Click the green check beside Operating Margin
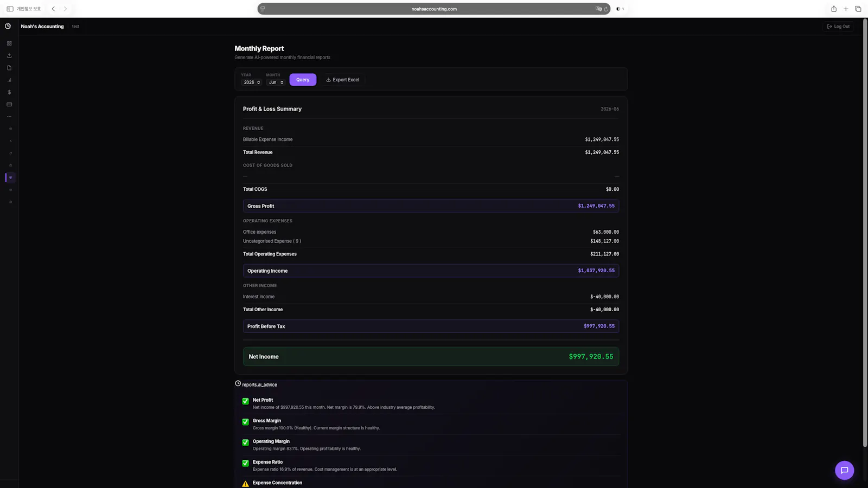 click(245, 442)
